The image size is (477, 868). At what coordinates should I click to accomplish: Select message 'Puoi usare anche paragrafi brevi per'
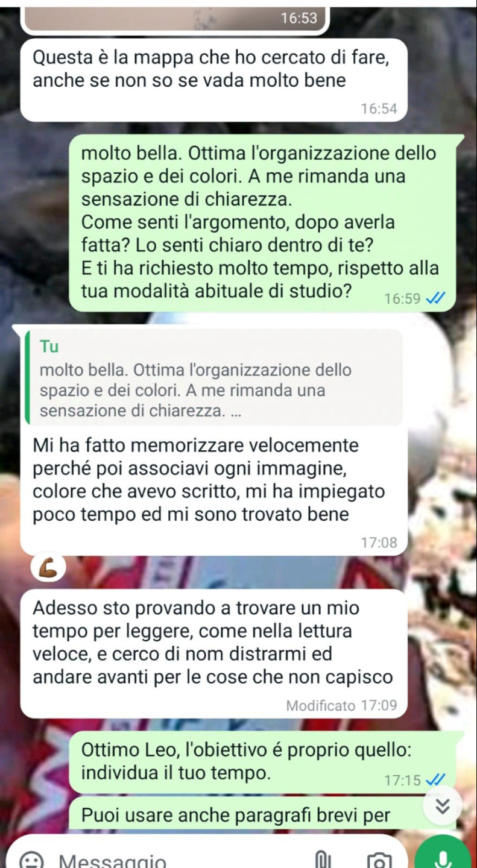pos(253,814)
